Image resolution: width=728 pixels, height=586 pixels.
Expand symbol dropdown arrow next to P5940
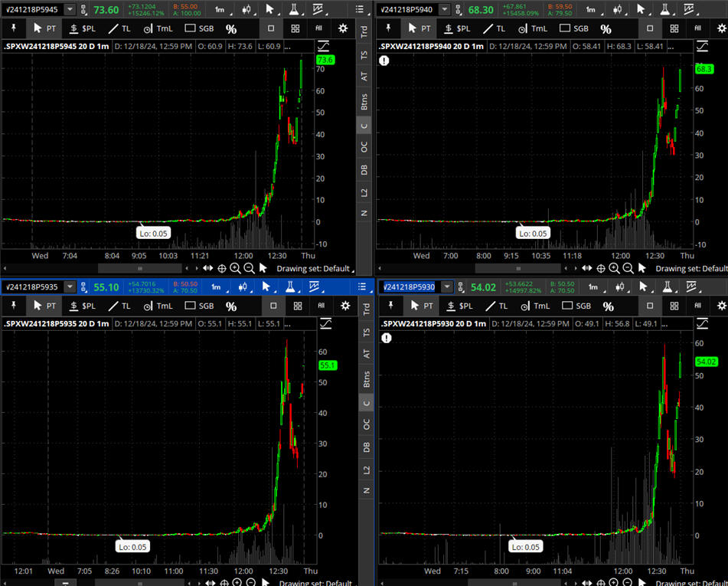tap(444, 9)
